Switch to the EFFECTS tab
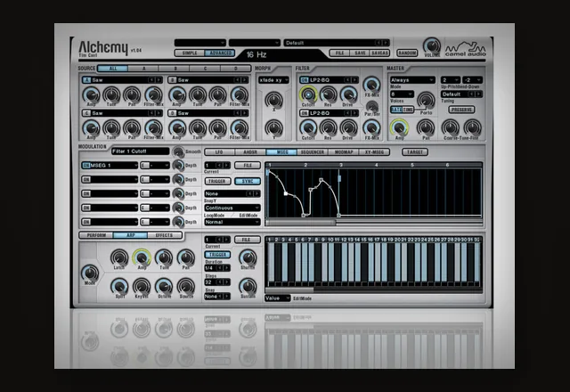This screenshot has width=570, height=392. pos(164,235)
